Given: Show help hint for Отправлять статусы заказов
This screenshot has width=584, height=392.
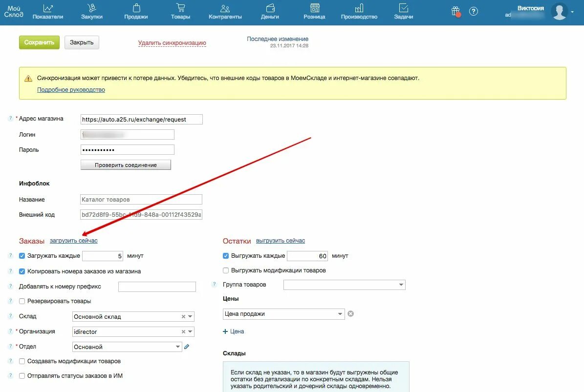Looking at the screenshot, I should pyautogui.click(x=10, y=375).
